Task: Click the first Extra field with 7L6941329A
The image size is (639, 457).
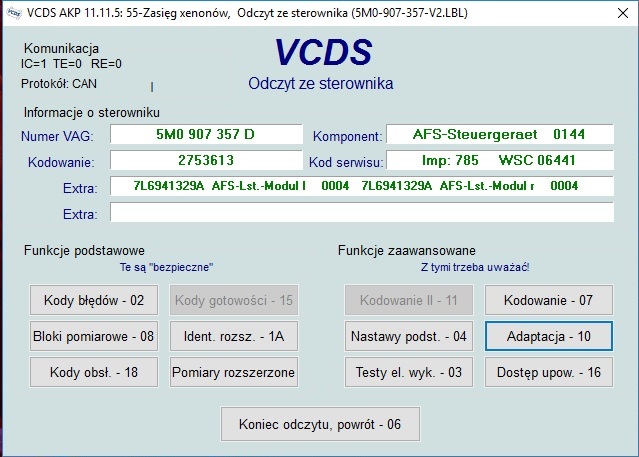Action: tap(361, 186)
